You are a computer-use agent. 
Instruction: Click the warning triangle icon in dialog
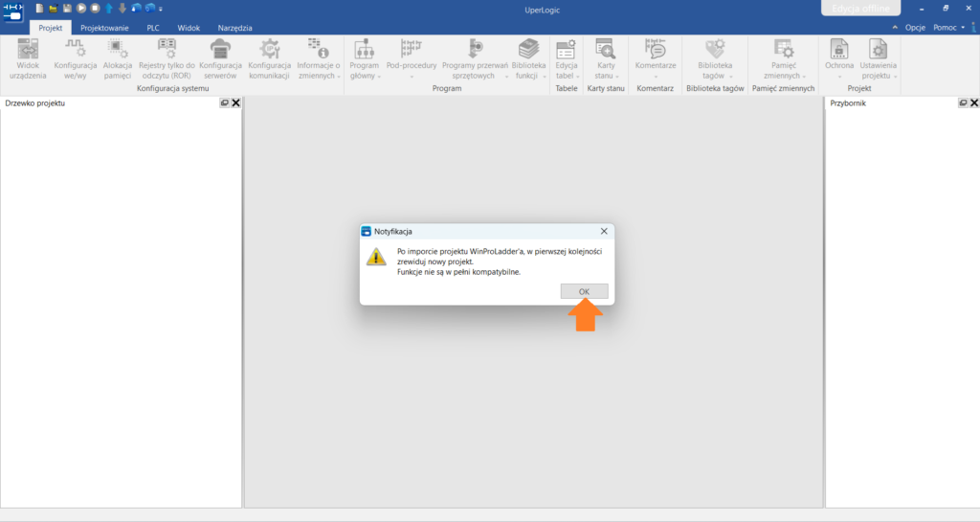[x=376, y=257]
